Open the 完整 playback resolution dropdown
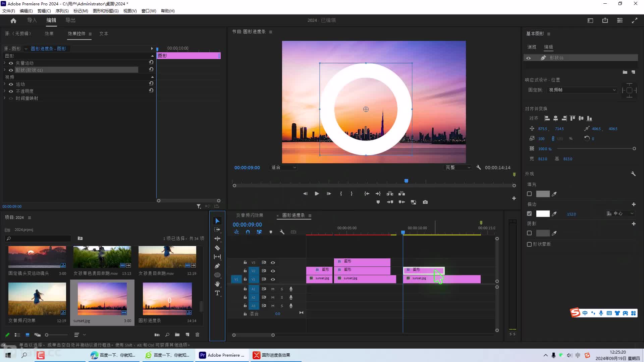The width and height of the screenshot is (644, 362). pyautogui.click(x=458, y=167)
